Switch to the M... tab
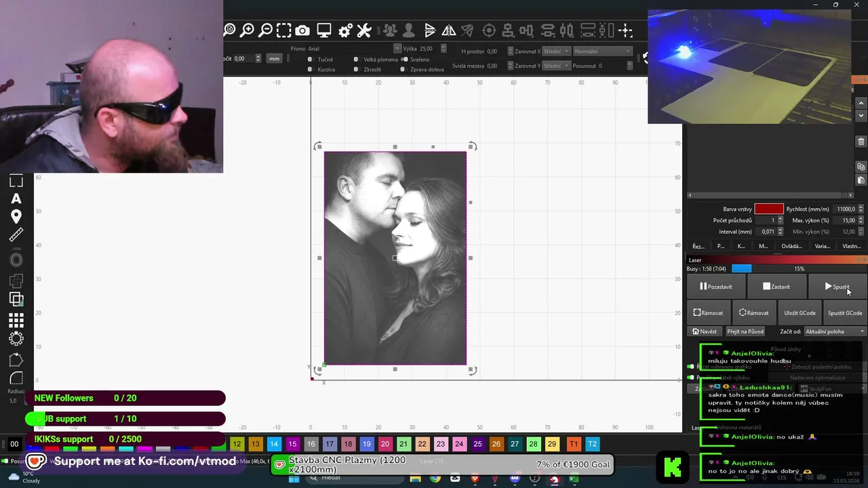868x488 pixels. point(763,246)
